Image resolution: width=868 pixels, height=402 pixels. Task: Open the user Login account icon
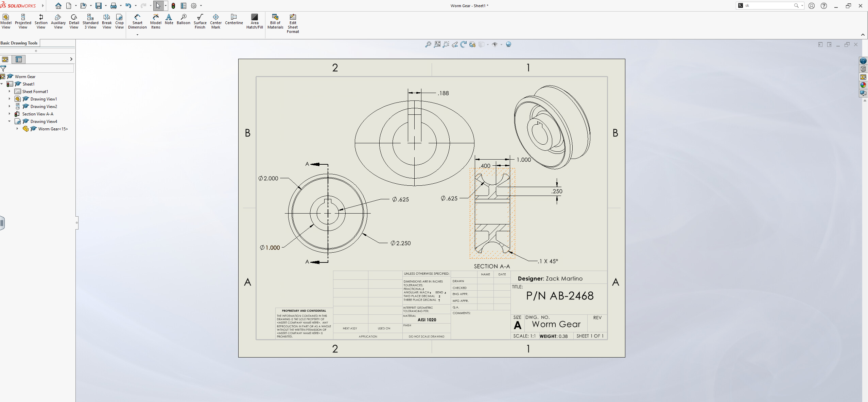click(812, 6)
